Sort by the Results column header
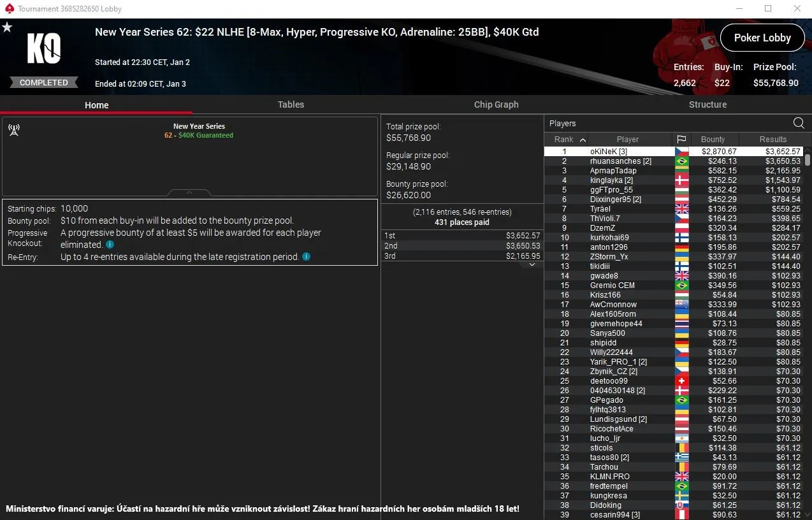The width and height of the screenshot is (812, 520). click(x=772, y=139)
